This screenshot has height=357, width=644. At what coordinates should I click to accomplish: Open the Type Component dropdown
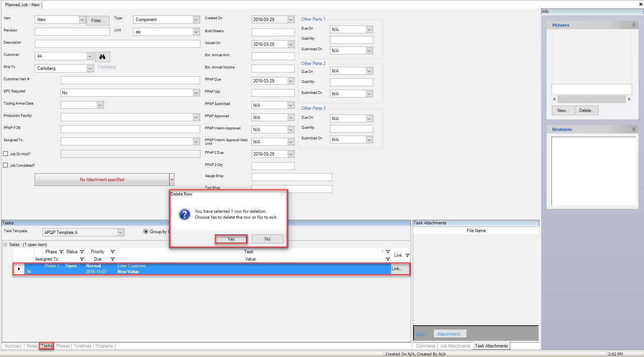[196, 20]
